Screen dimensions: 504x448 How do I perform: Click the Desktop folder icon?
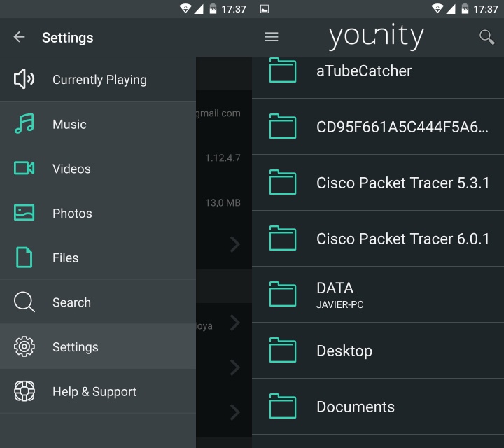coord(283,350)
